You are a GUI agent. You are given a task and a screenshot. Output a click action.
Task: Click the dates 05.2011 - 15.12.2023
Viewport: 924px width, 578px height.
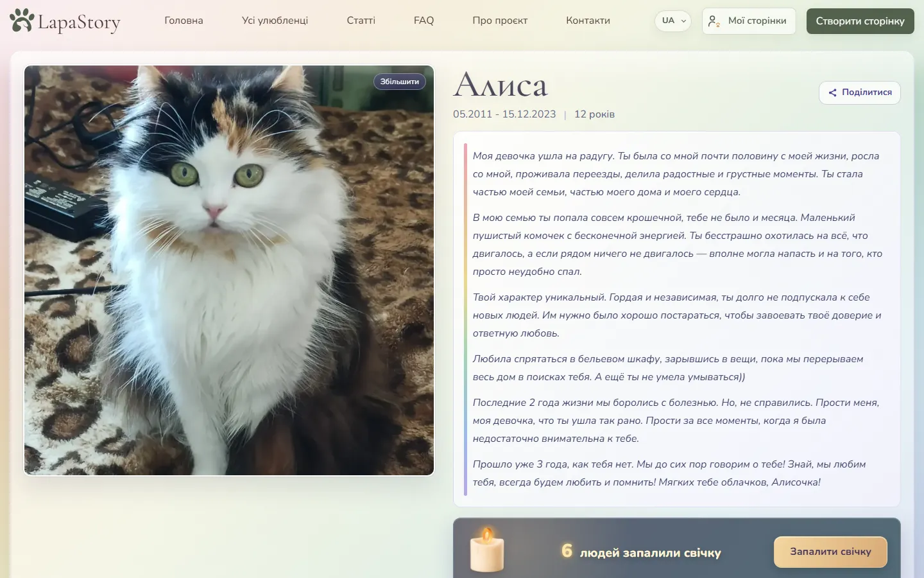click(x=504, y=114)
